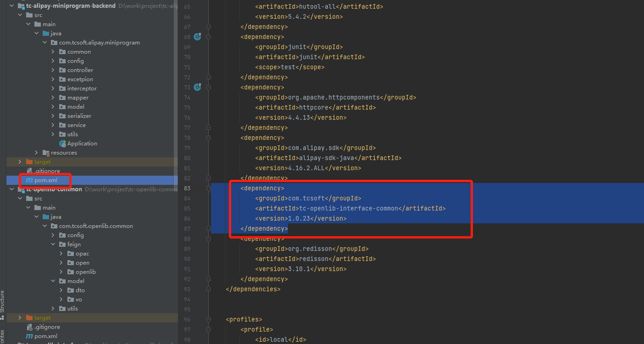Open the Structure tool window tab
The width and height of the screenshot is (644, 344).
pos(2,301)
